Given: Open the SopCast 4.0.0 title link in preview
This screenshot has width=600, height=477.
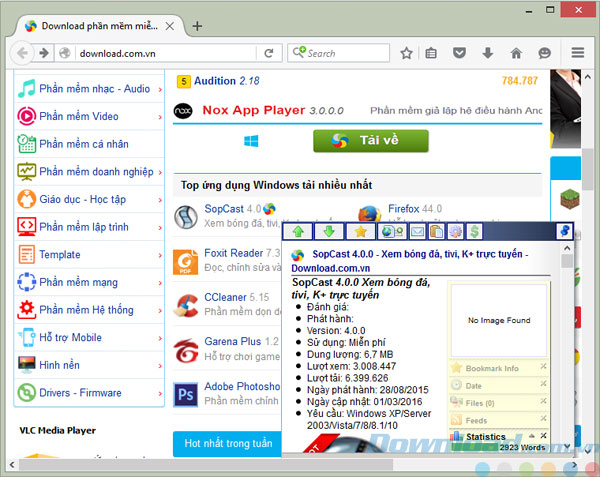Looking at the screenshot, I should click(409, 261).
